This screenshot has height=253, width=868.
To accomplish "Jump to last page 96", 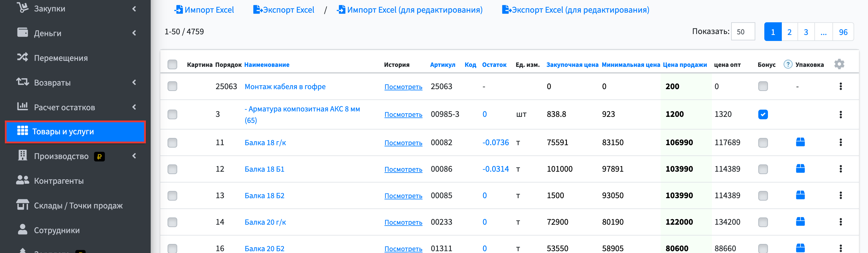I will 843,32.
